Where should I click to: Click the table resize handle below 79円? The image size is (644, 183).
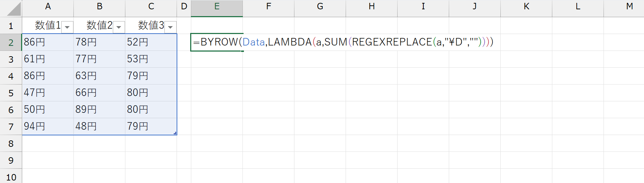[175, 133]
